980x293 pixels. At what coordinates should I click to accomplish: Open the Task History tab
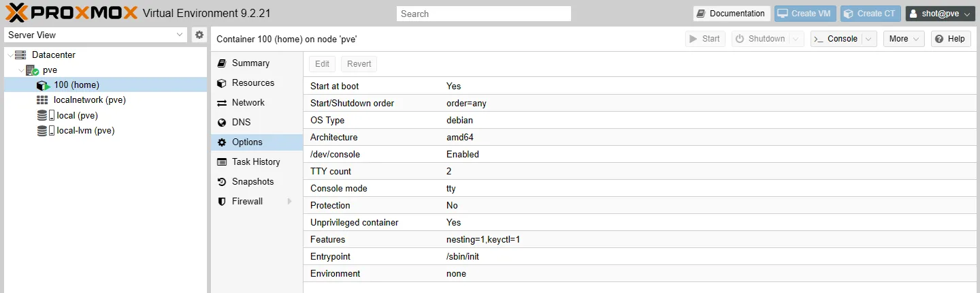tap(257, 162)
